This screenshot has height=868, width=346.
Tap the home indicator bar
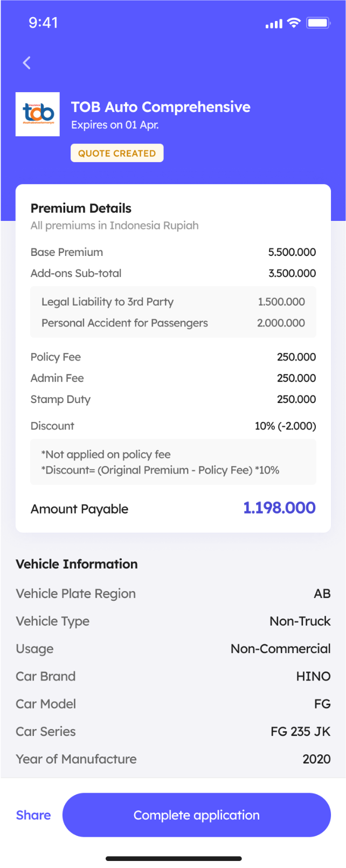[173, 858]
